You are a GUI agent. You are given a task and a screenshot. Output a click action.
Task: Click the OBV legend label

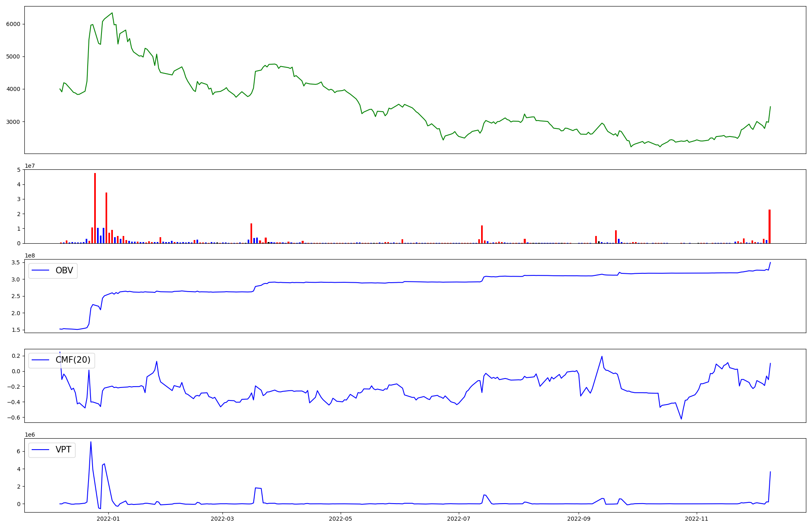(x=64, y=270)
